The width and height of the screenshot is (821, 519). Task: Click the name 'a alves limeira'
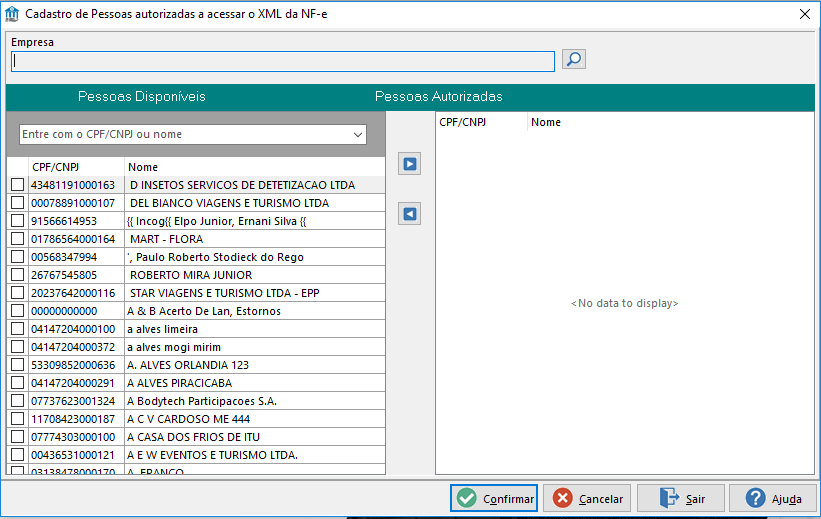click(162, 329)
